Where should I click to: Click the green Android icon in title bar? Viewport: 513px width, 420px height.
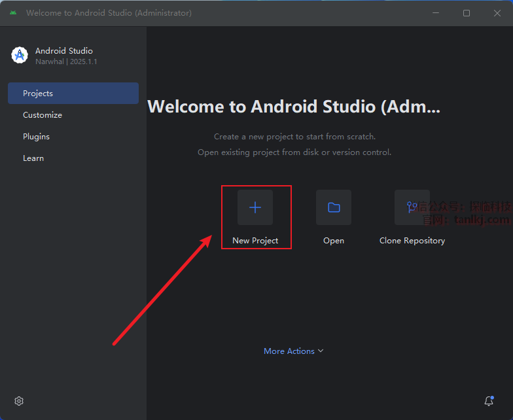coord(13,13)
